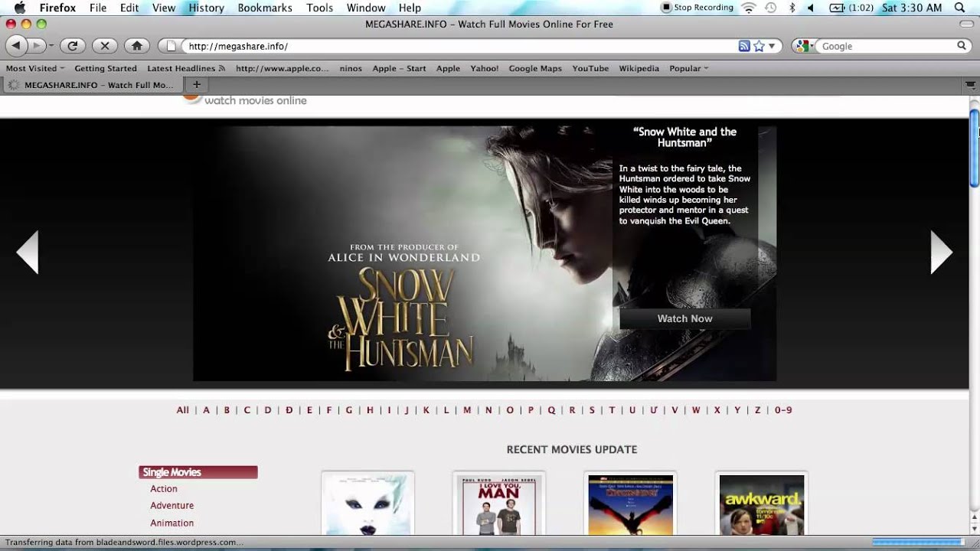Open the View menu
Screen dimensions: 980x551
click(164, 8)
